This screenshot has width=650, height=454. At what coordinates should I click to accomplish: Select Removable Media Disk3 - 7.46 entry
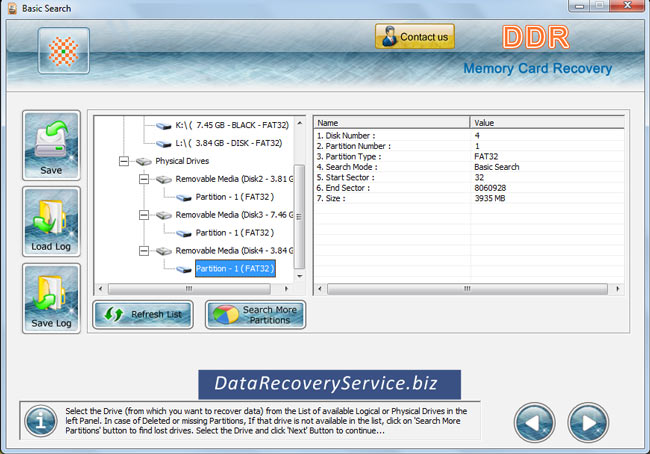pyautogui.click(x=234, y=215)
